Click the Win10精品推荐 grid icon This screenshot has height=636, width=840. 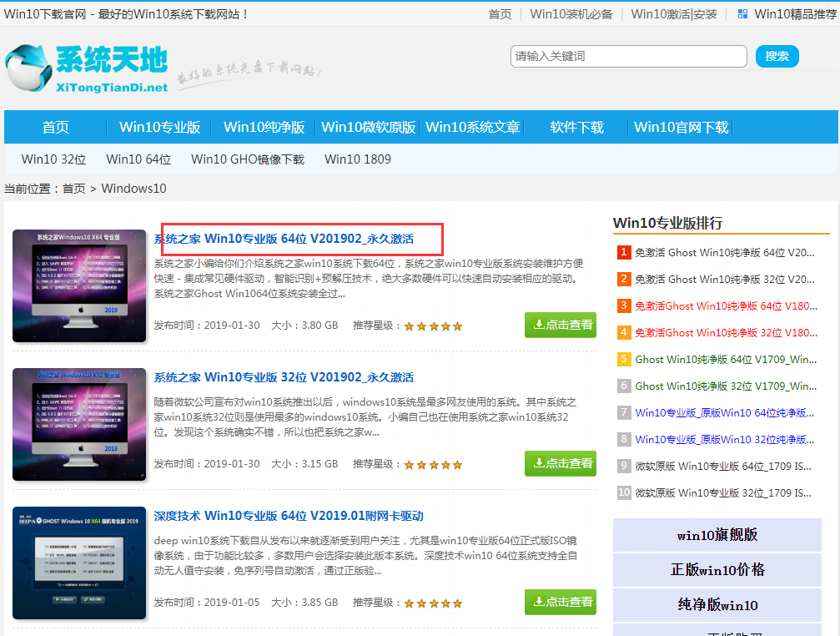click(x=742, y=14)
